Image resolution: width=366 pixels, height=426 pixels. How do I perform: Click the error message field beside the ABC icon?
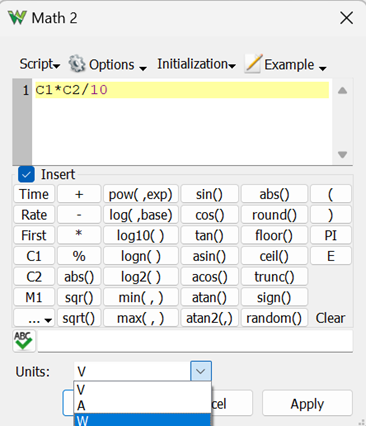point(195,341)
